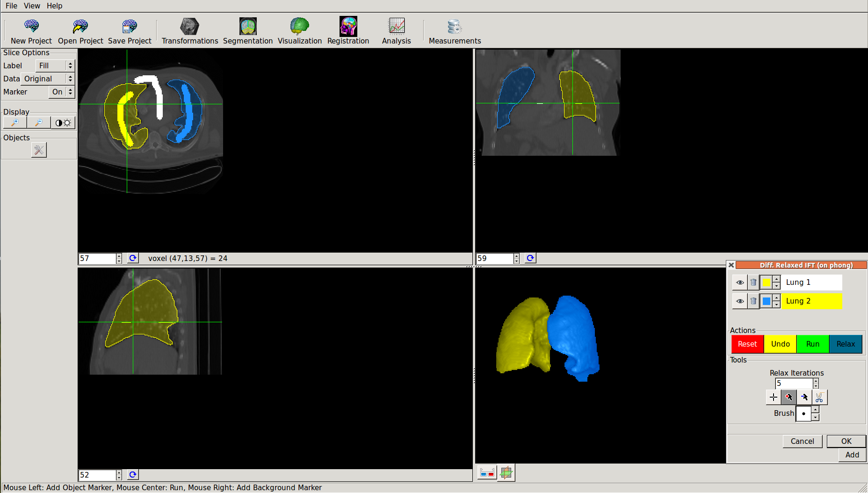The image size is (868, 493).
Task: Click the Lung 1 name field
Action: 812,283
